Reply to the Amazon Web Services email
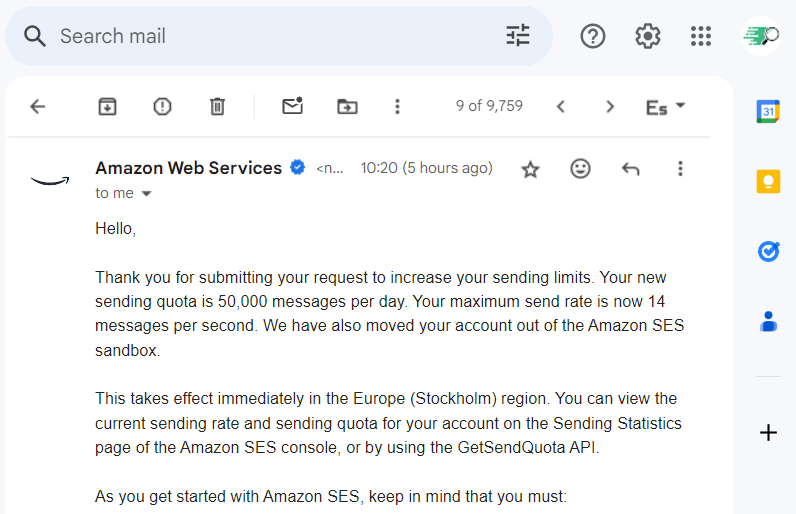796x514 pixels. pyautogui.click(x=630, y=169)
